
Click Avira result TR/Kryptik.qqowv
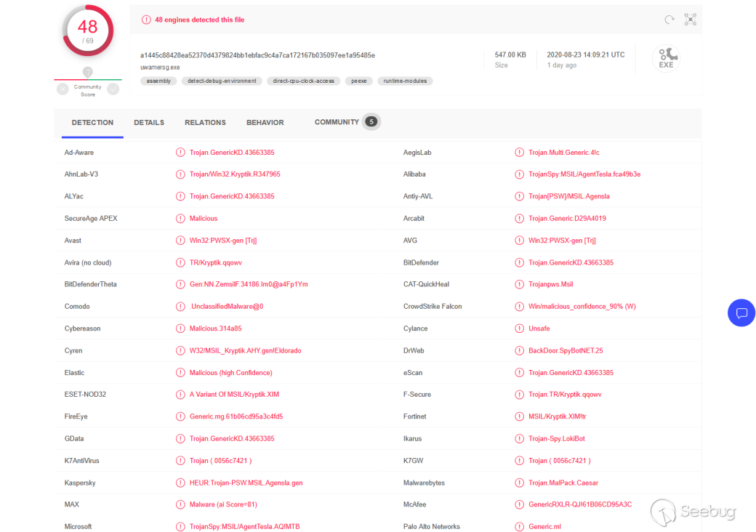[x=215, y=262]
